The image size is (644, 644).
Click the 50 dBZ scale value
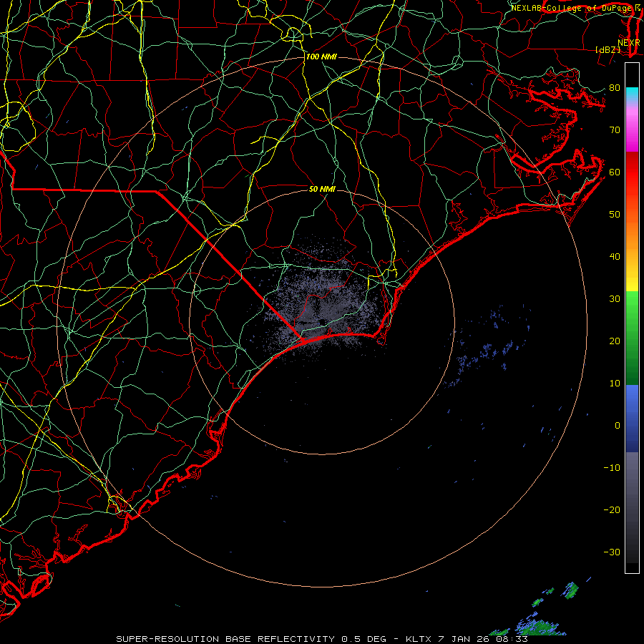click(x=615, y=215)
